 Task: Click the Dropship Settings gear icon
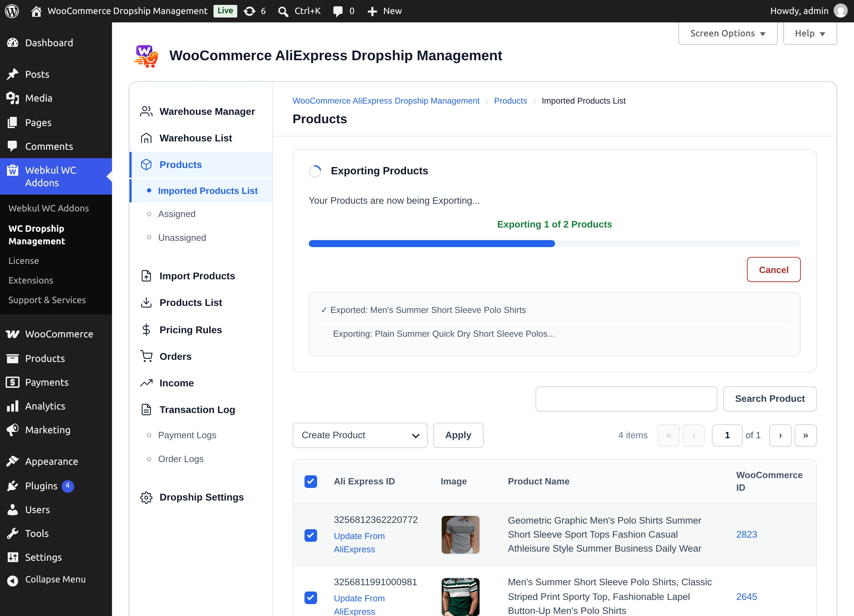tap(146, 497)
